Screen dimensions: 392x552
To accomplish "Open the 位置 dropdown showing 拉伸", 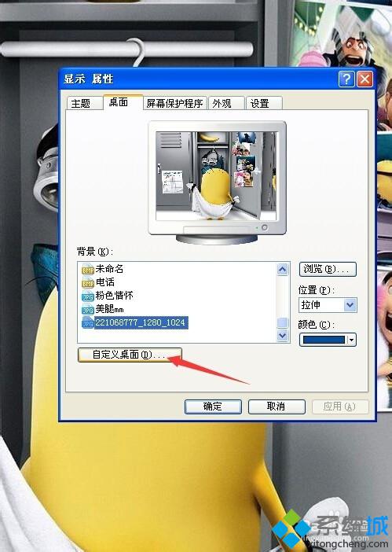I will coord(328,305).
